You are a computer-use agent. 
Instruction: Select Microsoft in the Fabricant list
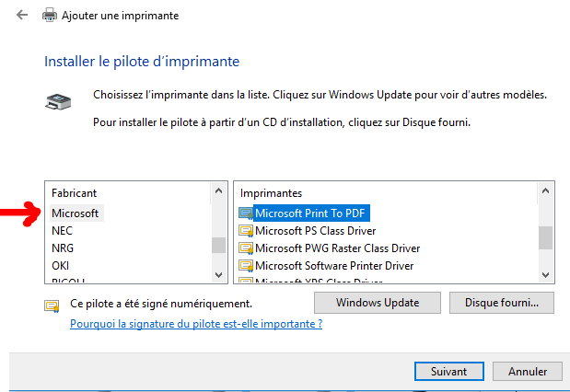click(x=75, y=213)
